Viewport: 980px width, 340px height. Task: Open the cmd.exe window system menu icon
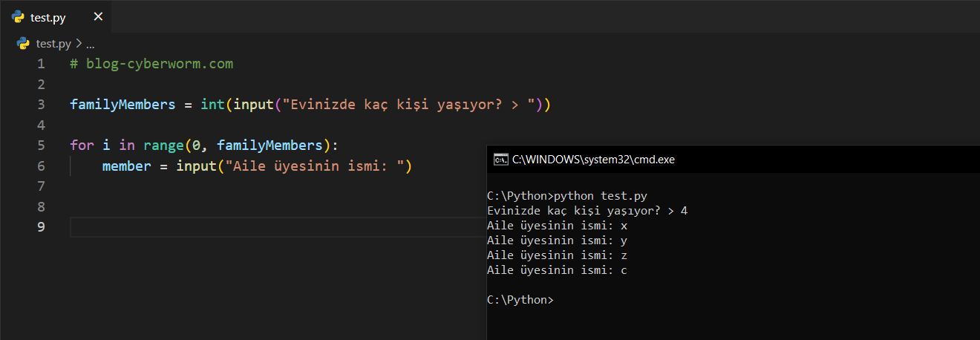pyautogui.click(x=501, y=159)
